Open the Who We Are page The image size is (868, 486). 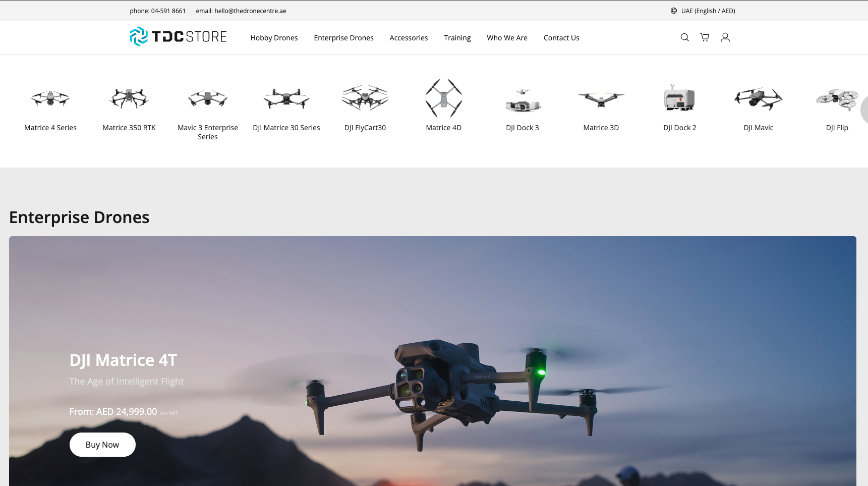507,38
